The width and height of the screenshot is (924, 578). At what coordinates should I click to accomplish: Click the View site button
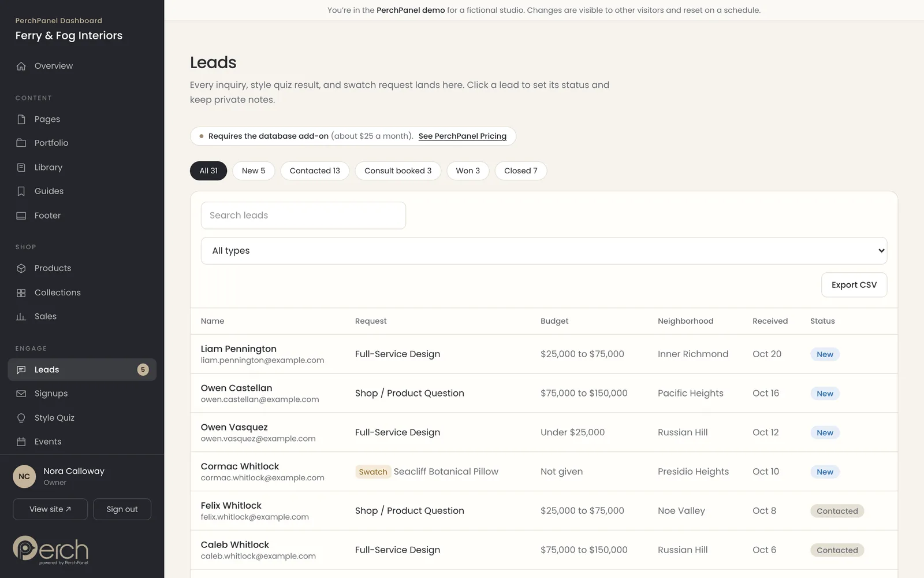coord(50,509)
